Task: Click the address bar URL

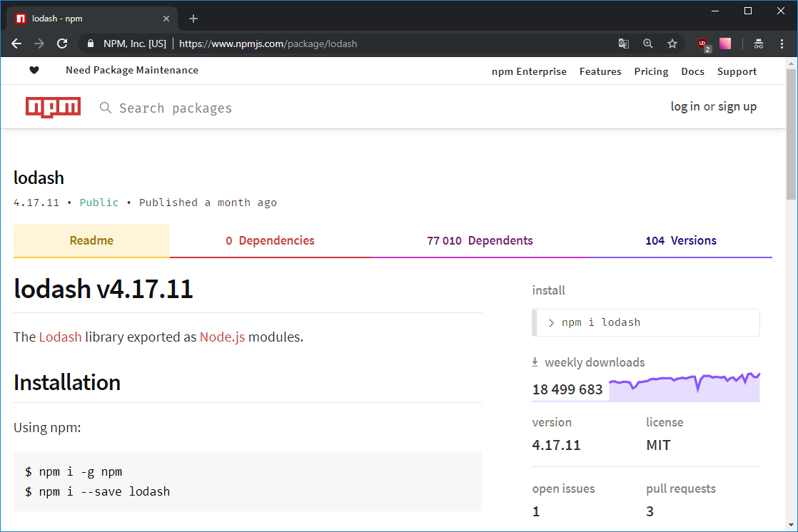Action: pos(268,44)
